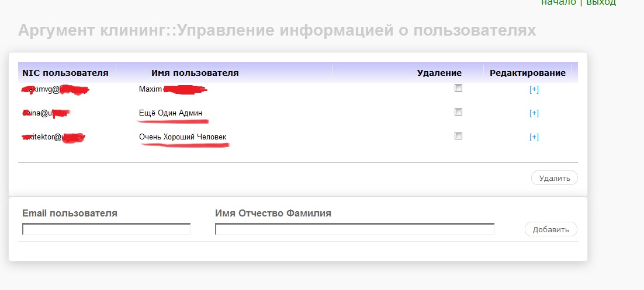644x290 pixels.
Task: Click the Имя пользователя column header
Action: (195, 73)
